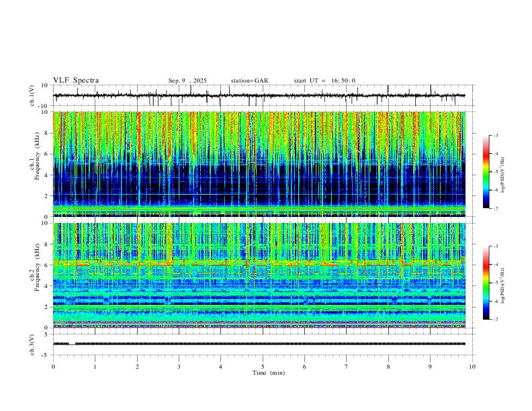532x411 pixels.
Task: Select the "start UT = 16:50:0" text
Action: 324,81
